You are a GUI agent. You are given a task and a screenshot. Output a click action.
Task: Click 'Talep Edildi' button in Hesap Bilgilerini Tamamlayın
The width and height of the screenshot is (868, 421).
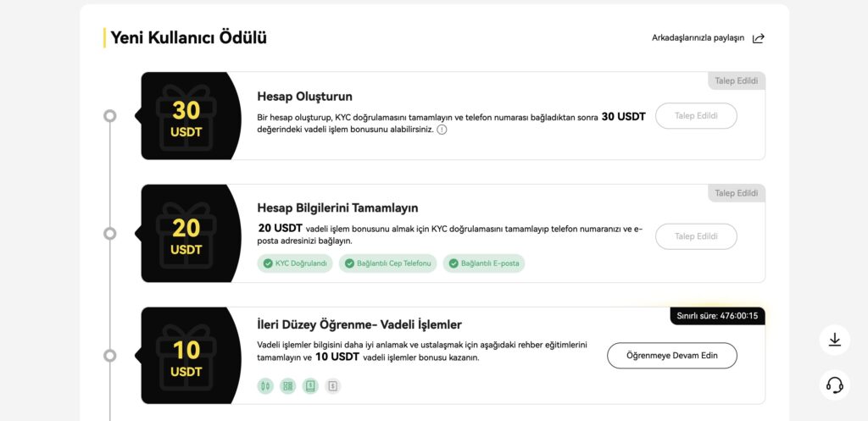pyautogui.click(x=697, y=237)
